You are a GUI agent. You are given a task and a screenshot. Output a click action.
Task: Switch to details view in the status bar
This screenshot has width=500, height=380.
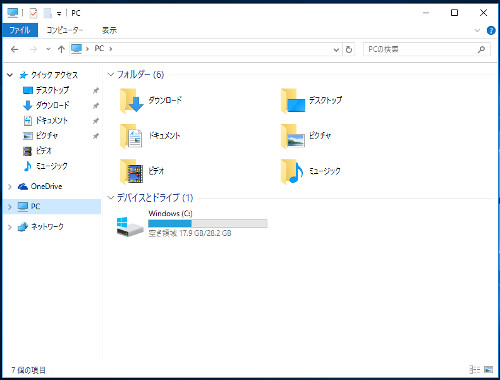pyautogui.click(x=475, y=369)
